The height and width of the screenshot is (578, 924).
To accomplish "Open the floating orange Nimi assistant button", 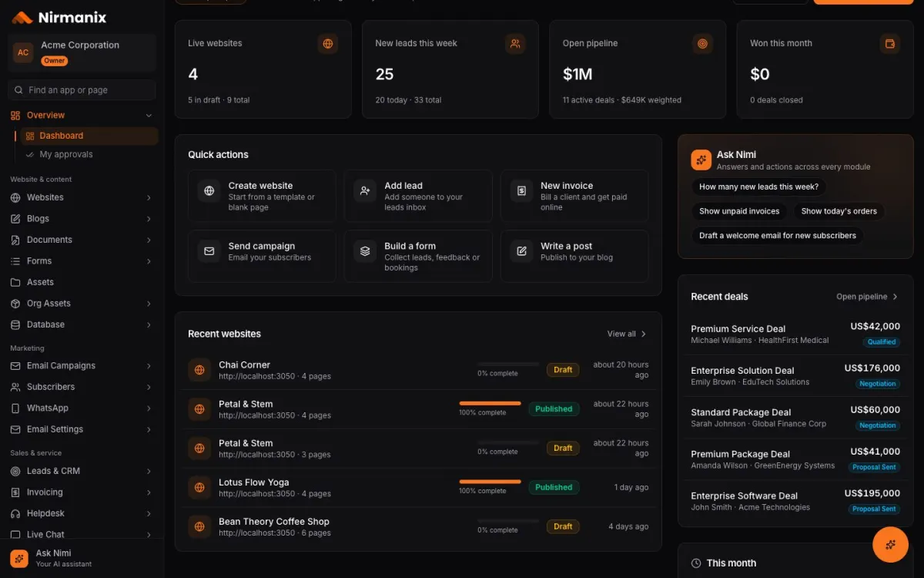I will (x=890, y=545).
